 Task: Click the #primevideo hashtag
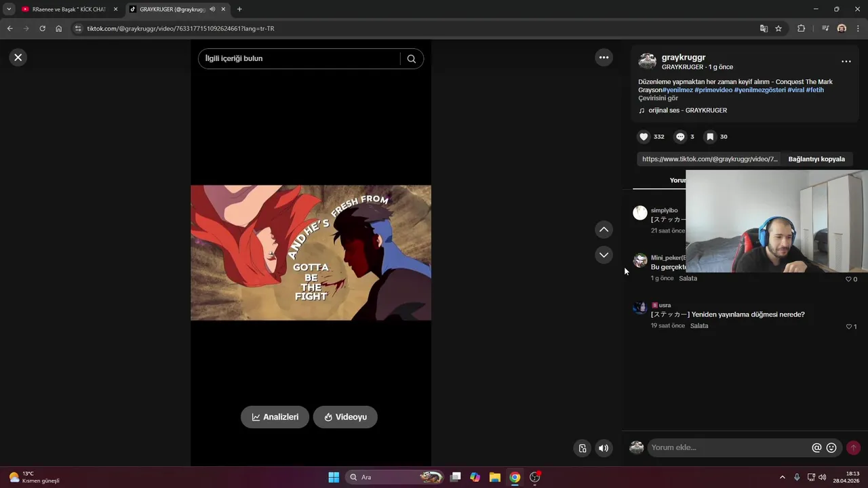(x=713, y=90)
